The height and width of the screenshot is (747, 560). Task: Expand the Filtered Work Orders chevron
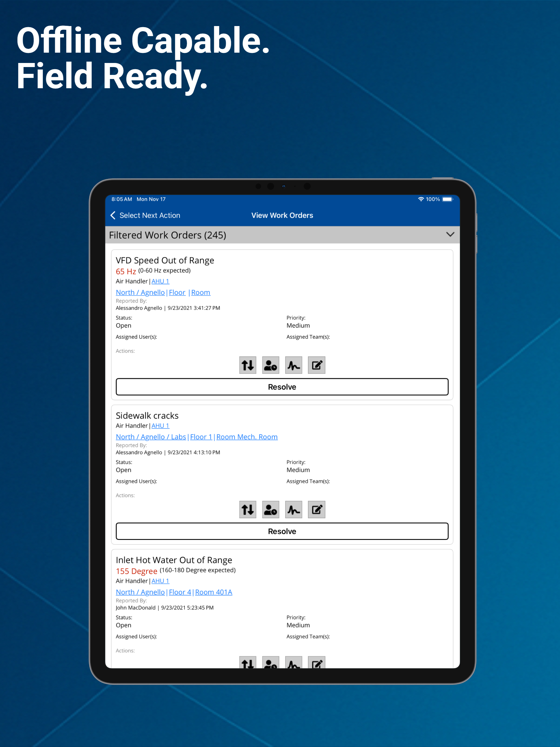[x=450, y=234]
